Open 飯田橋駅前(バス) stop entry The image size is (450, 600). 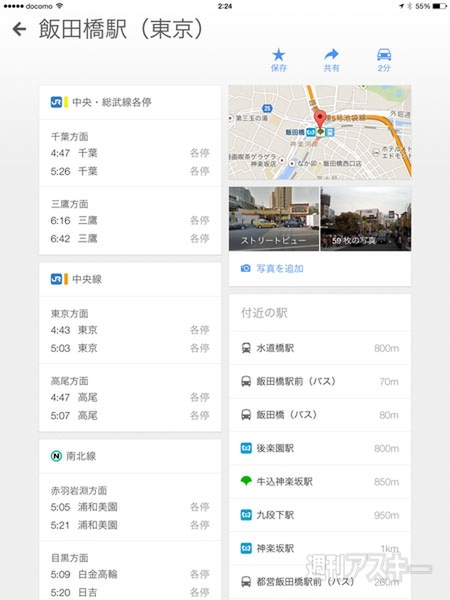click(320, 381)
